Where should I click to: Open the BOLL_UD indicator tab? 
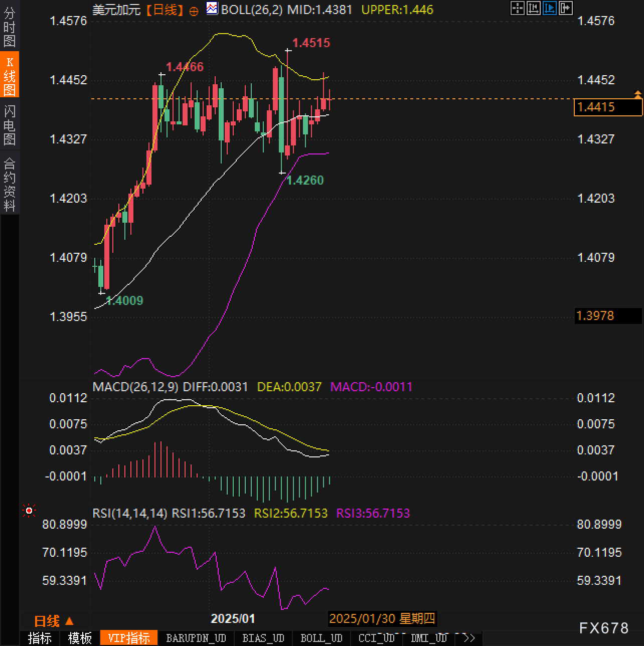tap(321, 637)
